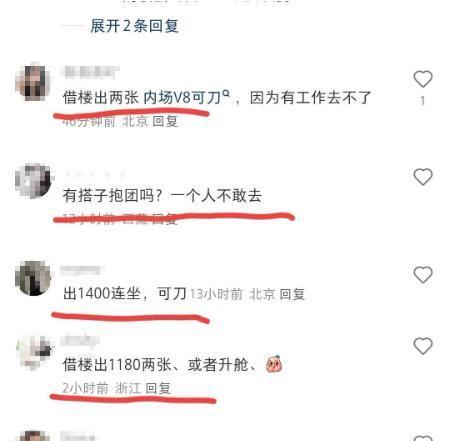Reply to the 有搭子抱团吗 comment
This screenshot has width=453, height=441.
(x=165, y=219)
